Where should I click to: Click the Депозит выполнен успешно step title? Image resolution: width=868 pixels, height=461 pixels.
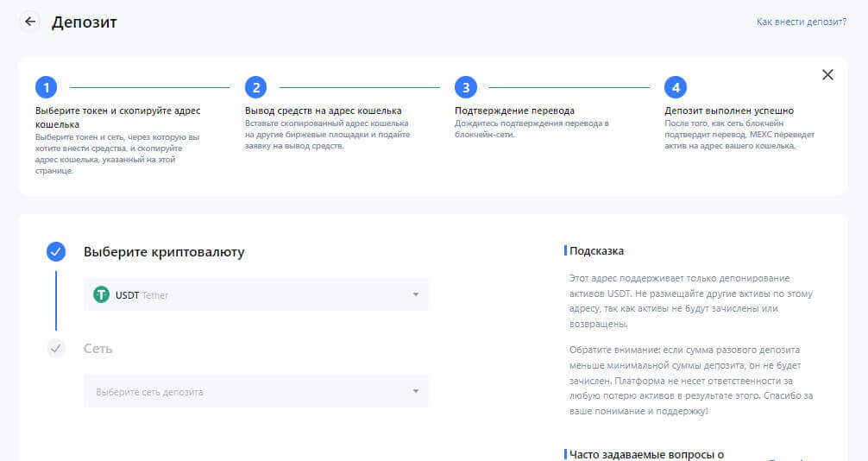pos(728,111)
